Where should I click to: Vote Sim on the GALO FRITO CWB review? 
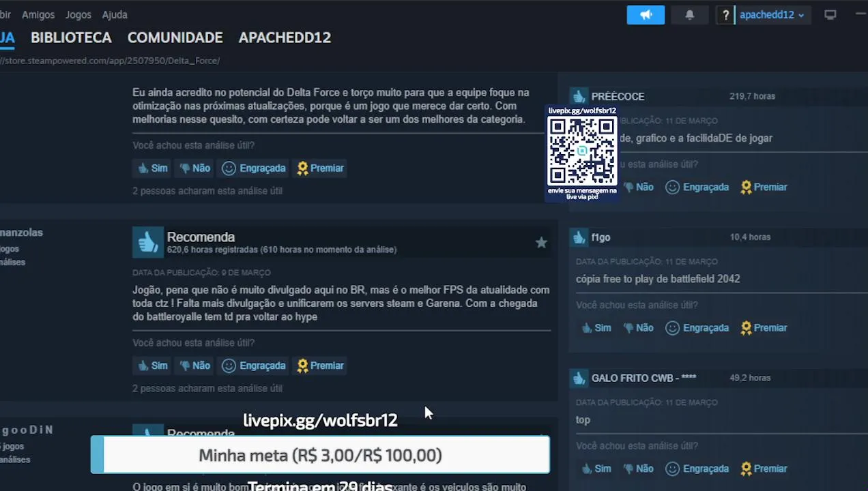pos(596,468)
